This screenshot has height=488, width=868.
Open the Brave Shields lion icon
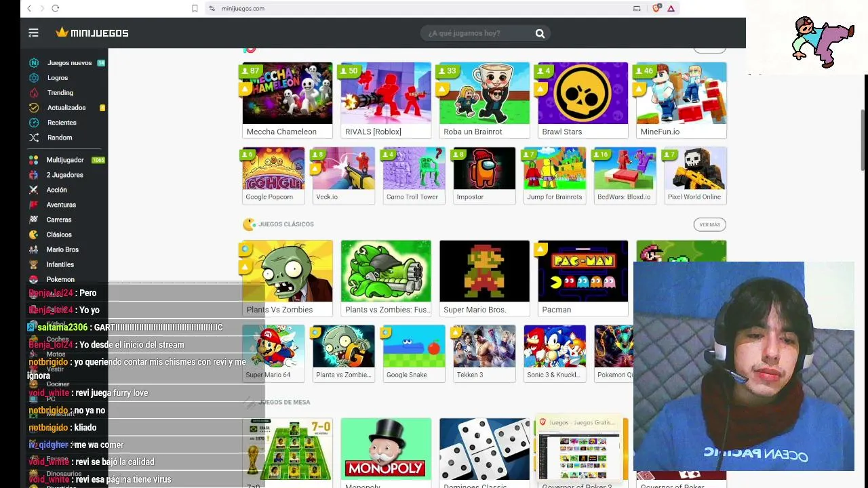pyautogui.click(x=656, y=8)
